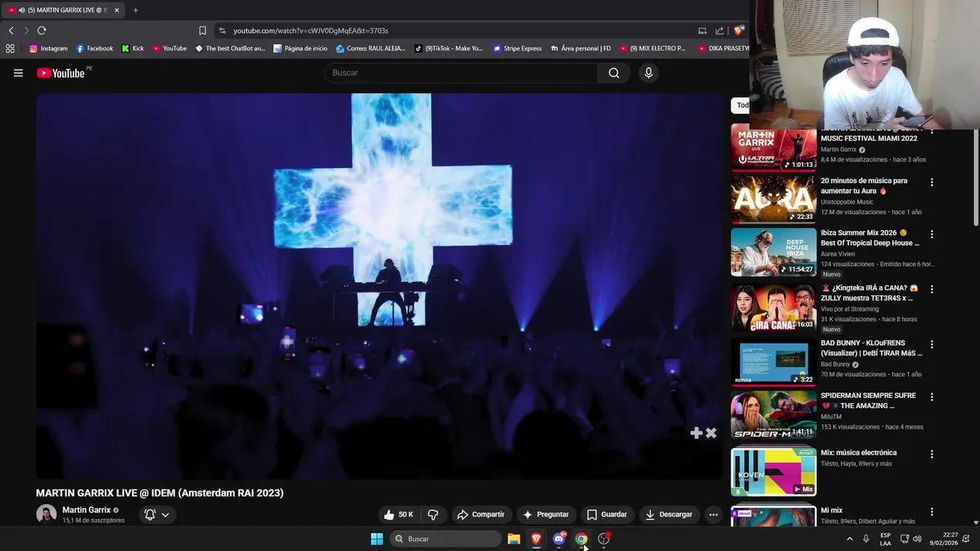The image size is (980, 551).
Task: Show hidden system tray icons chevron
Action: pos(849,539)
